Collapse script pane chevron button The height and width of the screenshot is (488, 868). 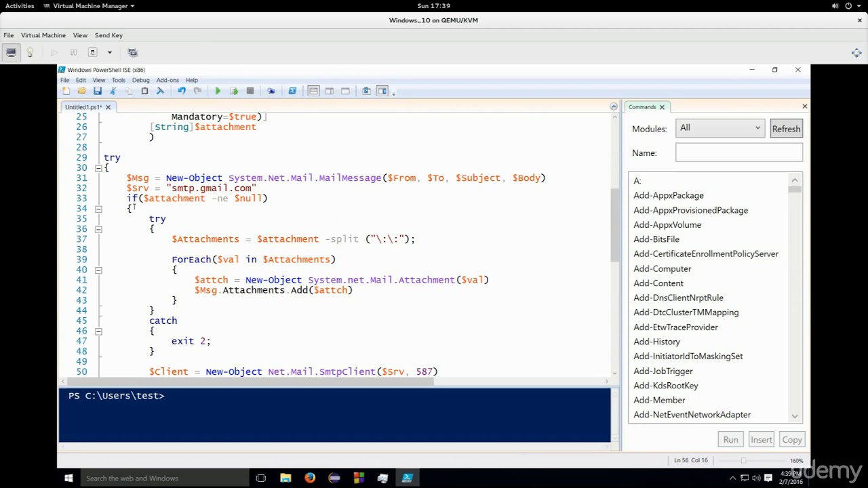click(614, 106)
